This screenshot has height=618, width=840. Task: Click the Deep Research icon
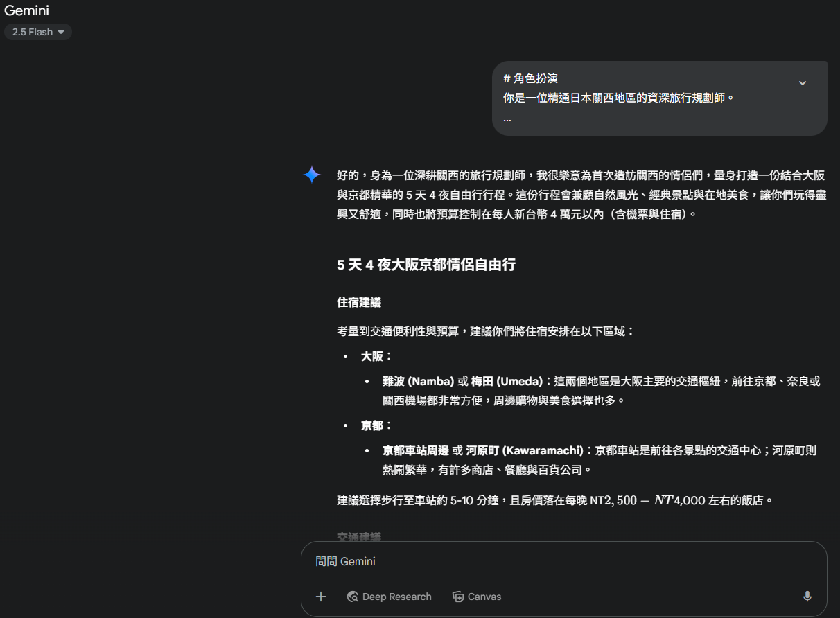(353, 597)
